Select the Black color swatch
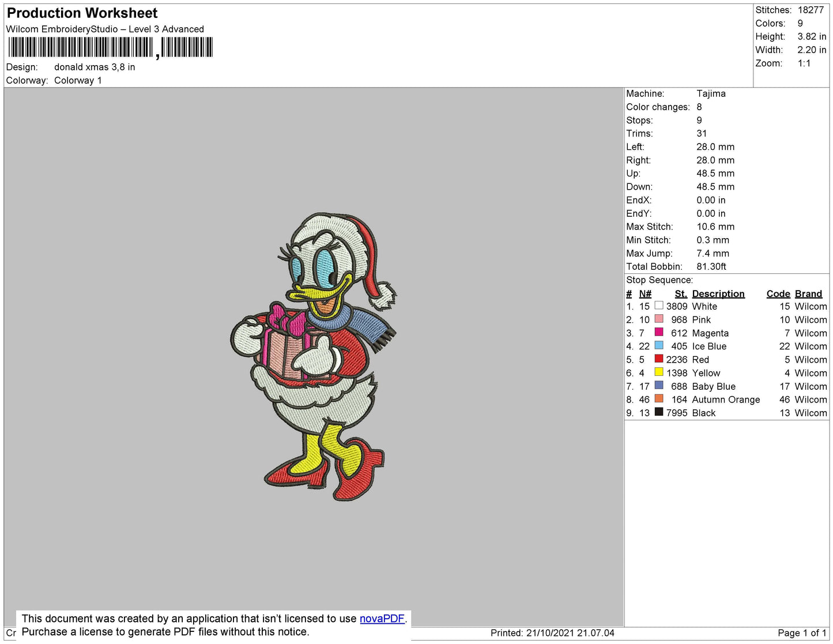The width and height of the screenshot is (833, 644). tap(659, 412)
